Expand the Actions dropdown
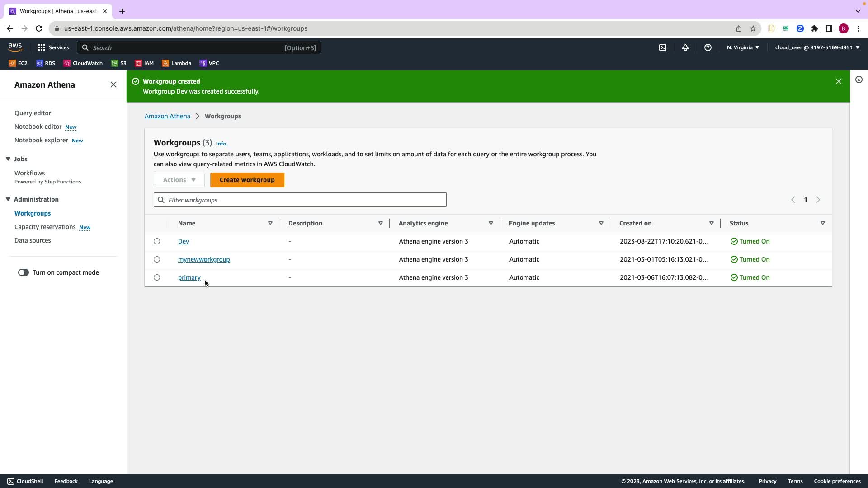 [x=179, y=180]
